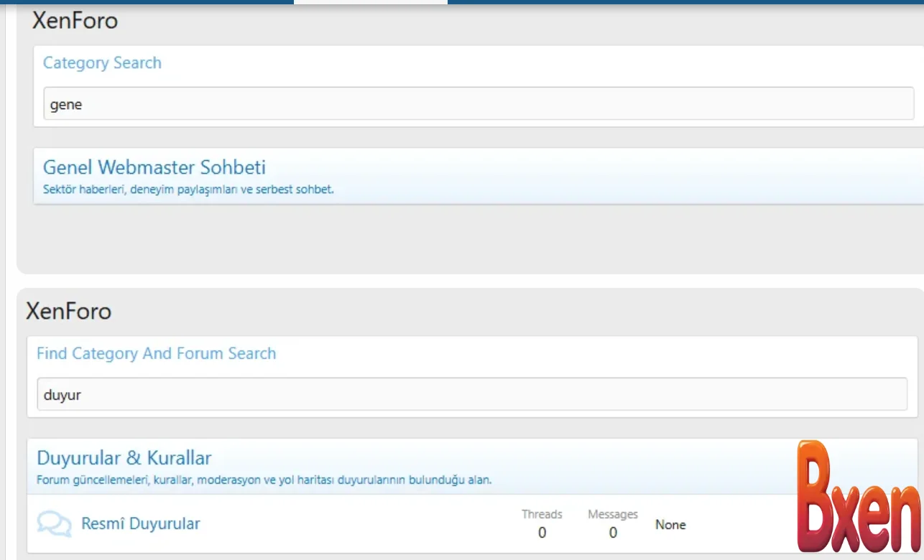Viewport: 924px width, 560px height.
Task: Open the Genel Webmaster Sohbeti category
Action: pos(154,168)
